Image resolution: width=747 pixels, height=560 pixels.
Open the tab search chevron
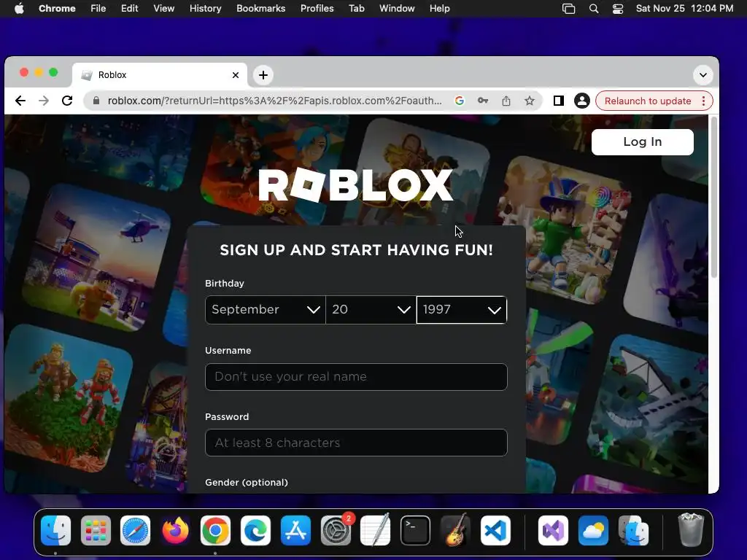tap(703, 75)
